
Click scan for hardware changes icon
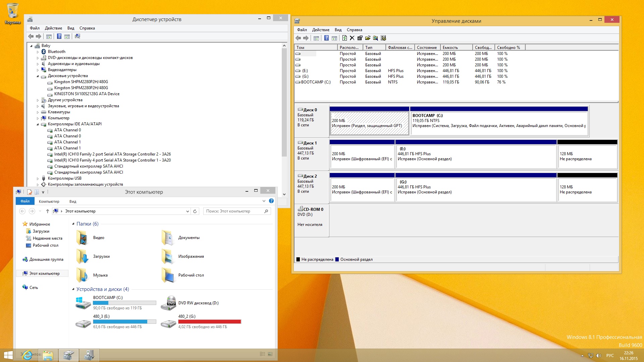[x=77, y=37]
